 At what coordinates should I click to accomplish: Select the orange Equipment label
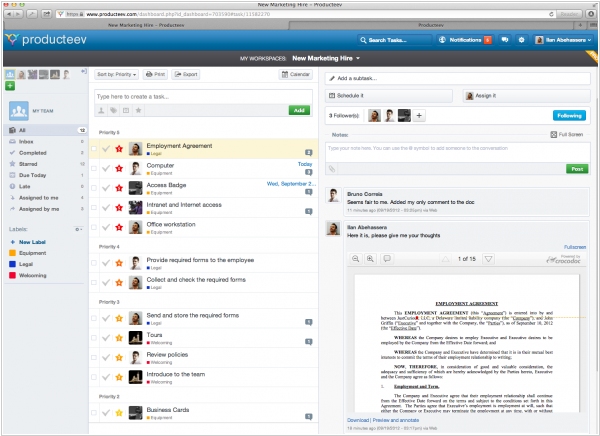[x=28, y=253]
